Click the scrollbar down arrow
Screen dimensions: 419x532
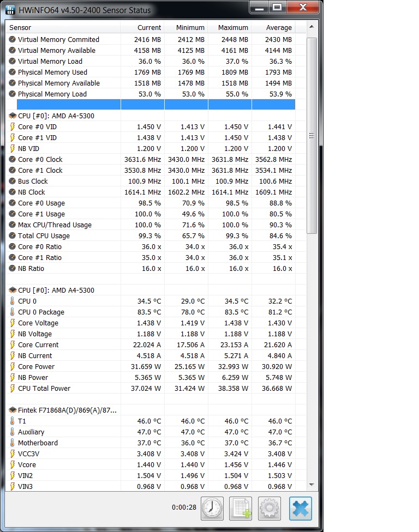click(312, 485)
